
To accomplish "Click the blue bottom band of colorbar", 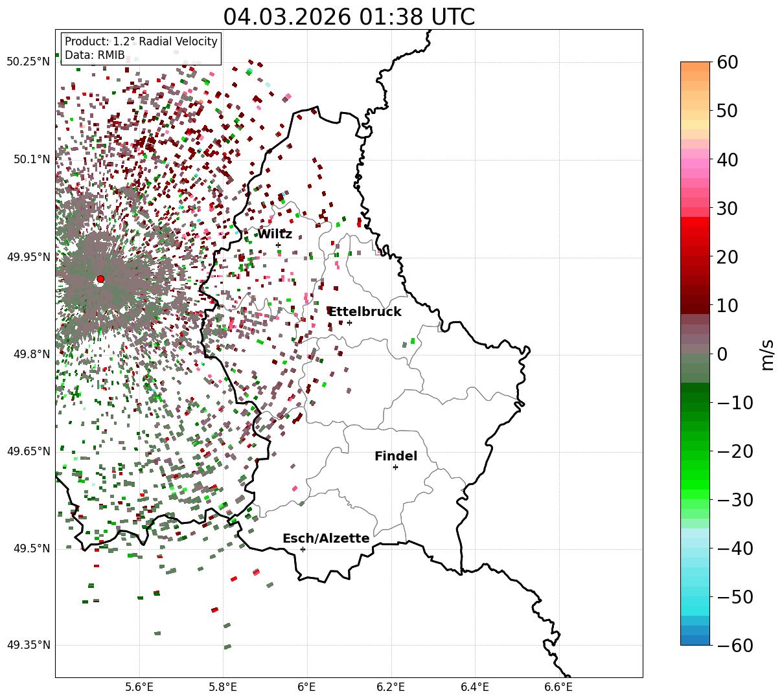I will [695, 640].
